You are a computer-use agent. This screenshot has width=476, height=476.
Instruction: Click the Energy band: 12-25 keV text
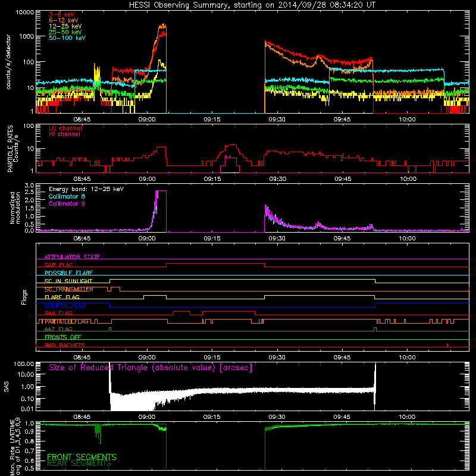[x=86, y=189]
